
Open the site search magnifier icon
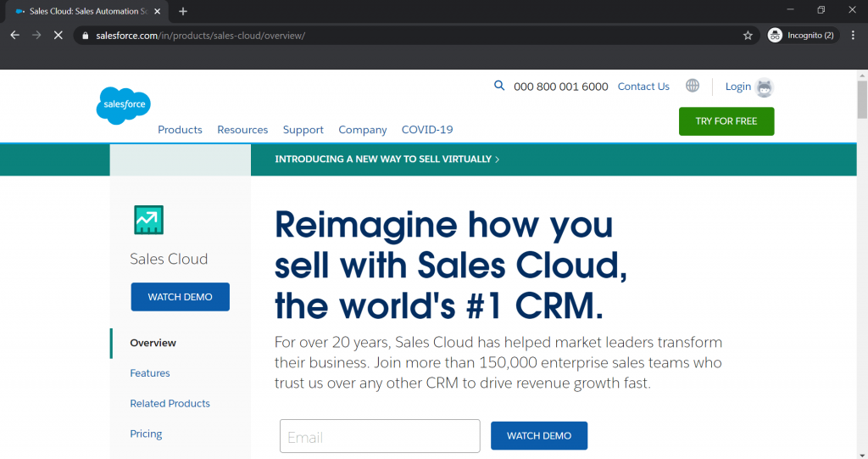(499, 86)
